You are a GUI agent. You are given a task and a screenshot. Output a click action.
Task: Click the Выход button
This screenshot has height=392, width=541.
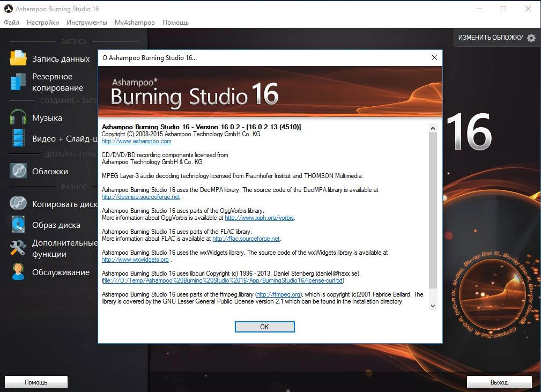point(499,382)
